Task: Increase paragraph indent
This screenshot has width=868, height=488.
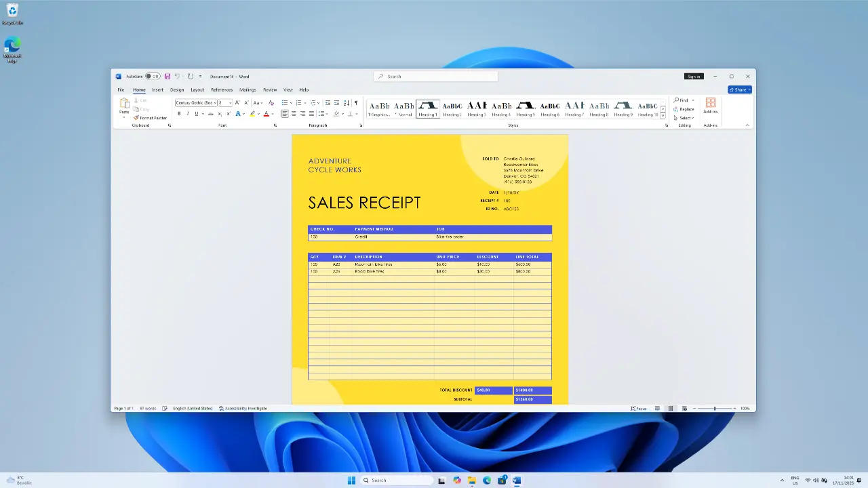Action: pos(337,103)
